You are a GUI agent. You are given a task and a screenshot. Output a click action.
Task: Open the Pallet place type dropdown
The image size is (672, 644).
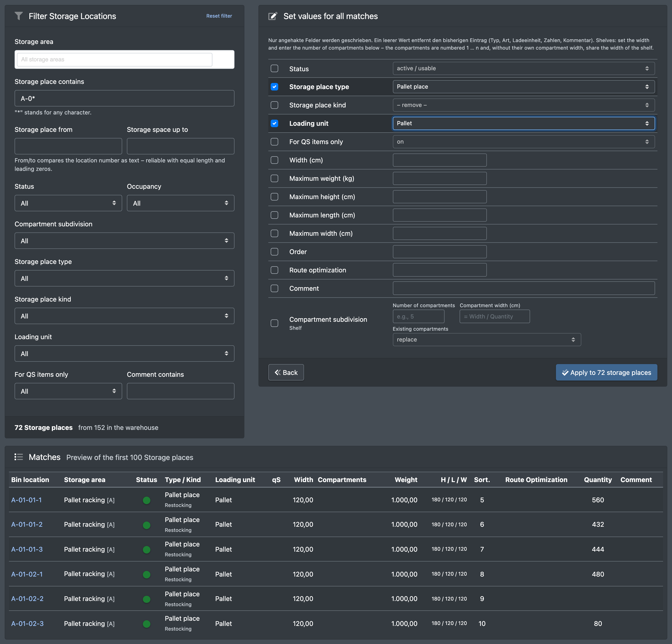[x=524, y=87]
